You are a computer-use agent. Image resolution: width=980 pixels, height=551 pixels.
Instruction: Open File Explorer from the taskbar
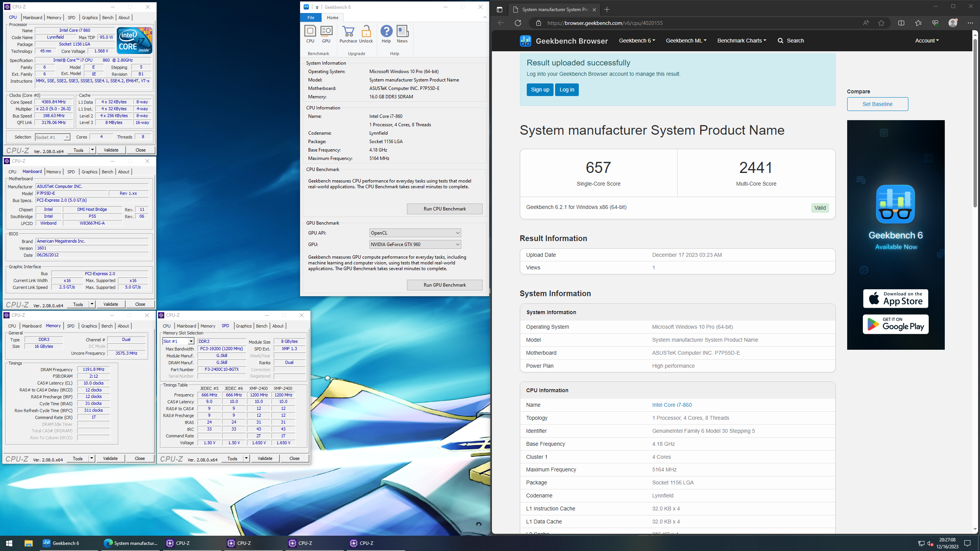click(x=28, y=543)
